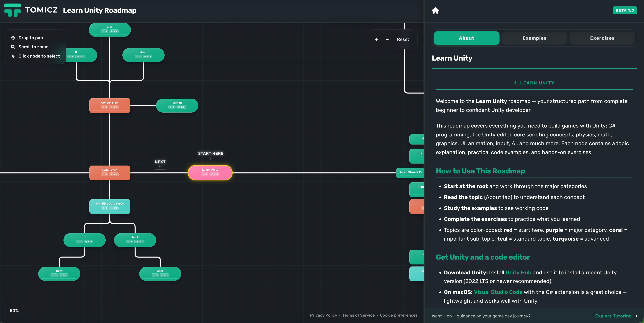The image size is (644, 323).
Task: Zoom in with the plus button
Action: (376, 40)
